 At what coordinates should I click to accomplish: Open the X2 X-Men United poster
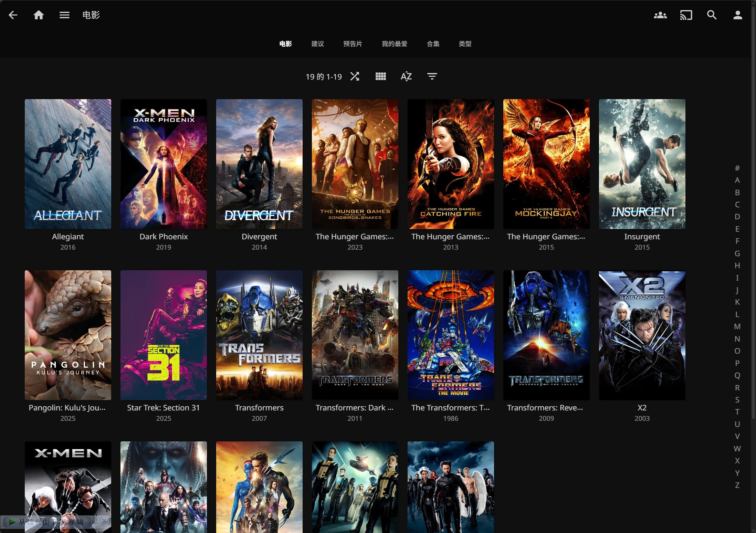coord(642,335)
